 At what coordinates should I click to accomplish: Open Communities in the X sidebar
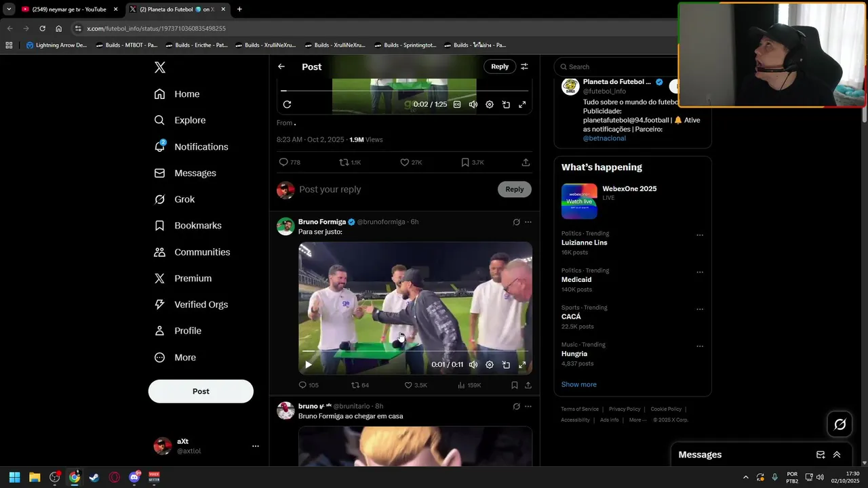[192, 252]
